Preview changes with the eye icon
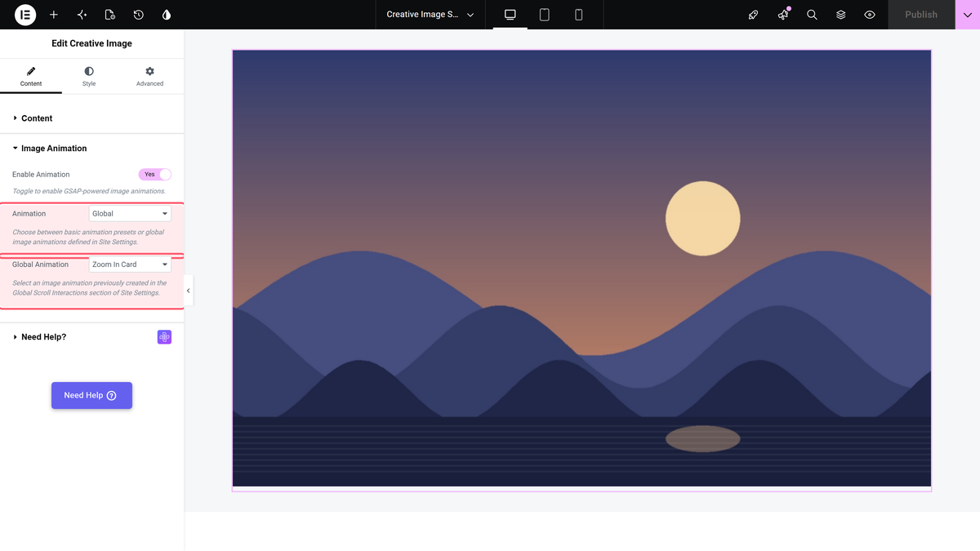980x551 pixels. (870, 15)
